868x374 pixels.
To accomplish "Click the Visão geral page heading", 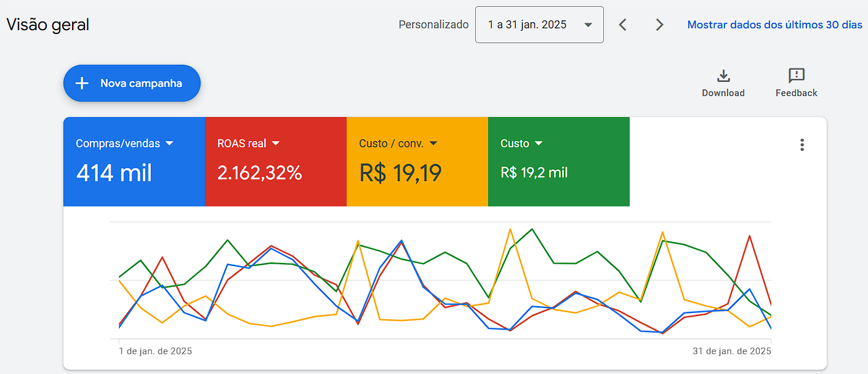I will click(47, 25).
